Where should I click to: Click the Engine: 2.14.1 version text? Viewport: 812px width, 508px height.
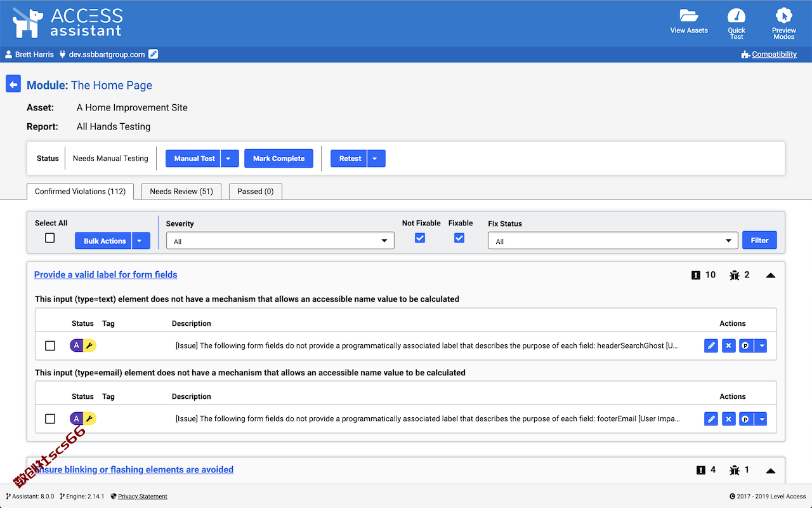tap(85, 497)
